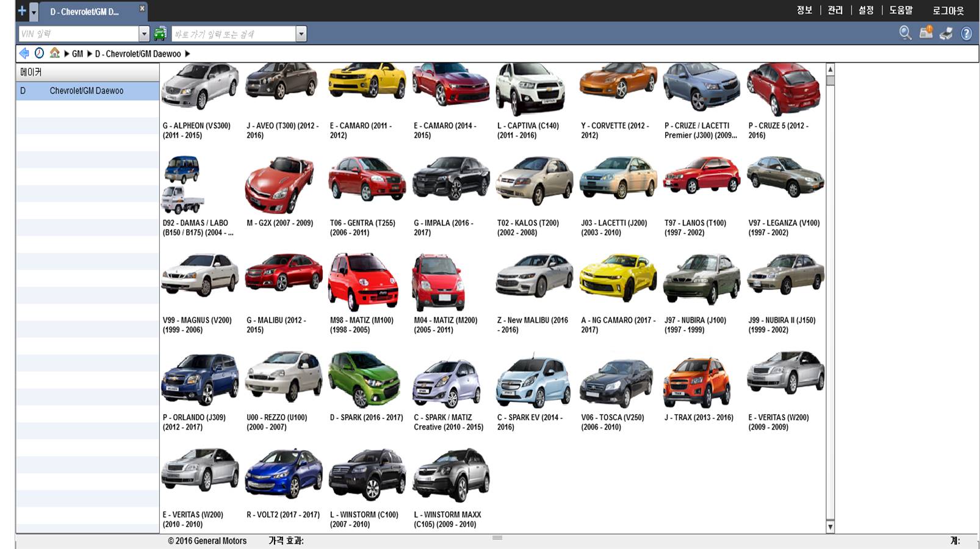Open the IMPALA (2016 - 2017) thumbnail
Viewport: 980px width, 549px height.
click(x=451, y=179)
